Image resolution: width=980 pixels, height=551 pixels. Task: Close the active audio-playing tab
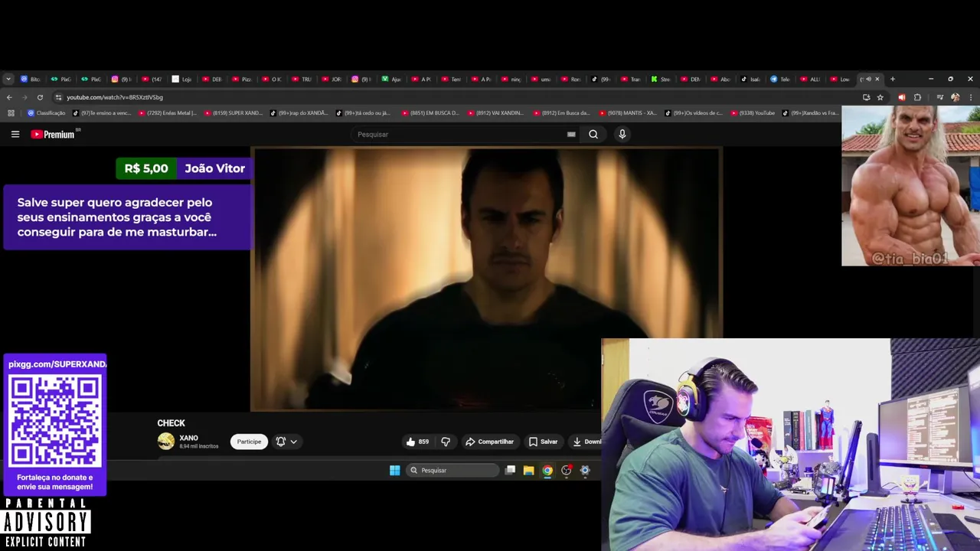[x=877, y=79]
